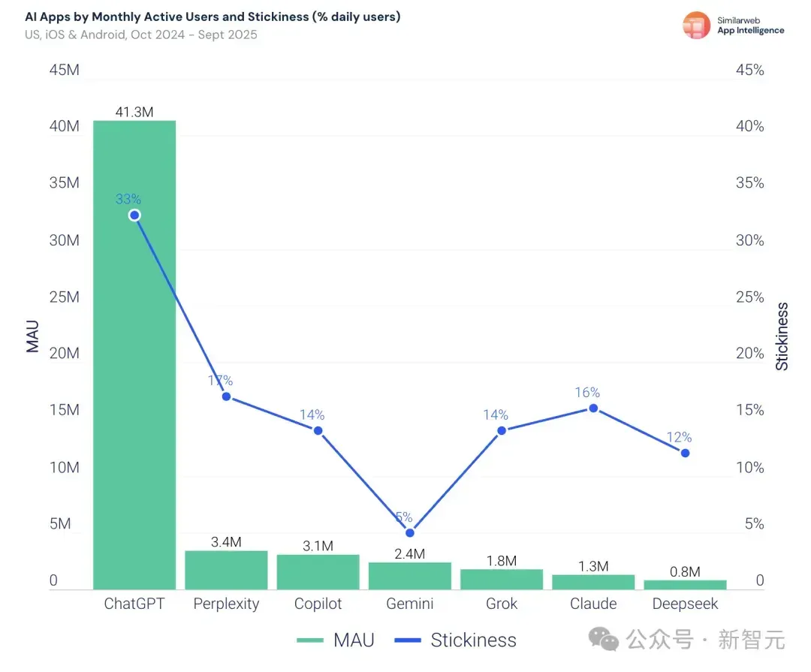
Task: Click the Copilot 3.1M bar
Action: click(318, 572)
